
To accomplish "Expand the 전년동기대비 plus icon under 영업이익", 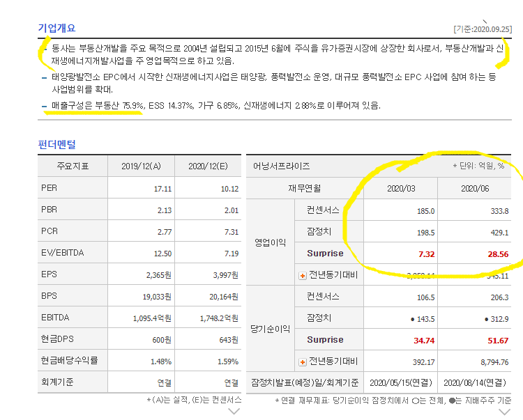I will (x=303, y=275).
